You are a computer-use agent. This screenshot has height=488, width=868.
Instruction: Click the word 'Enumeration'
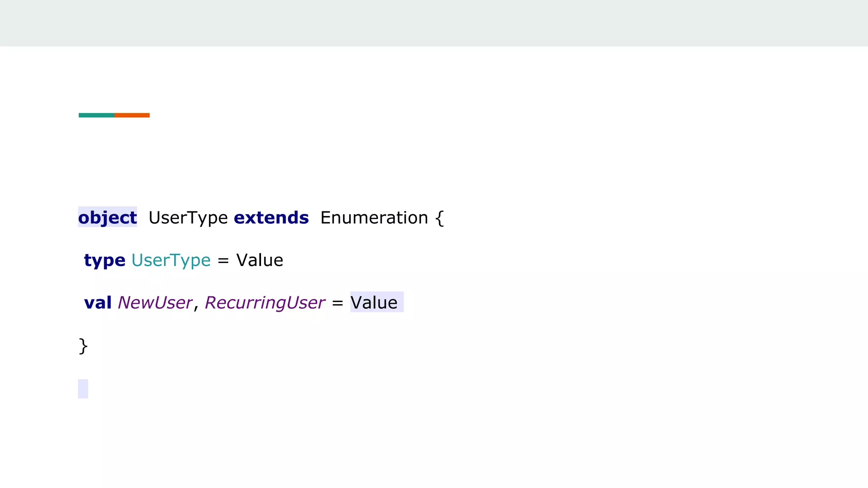[374, 218]
